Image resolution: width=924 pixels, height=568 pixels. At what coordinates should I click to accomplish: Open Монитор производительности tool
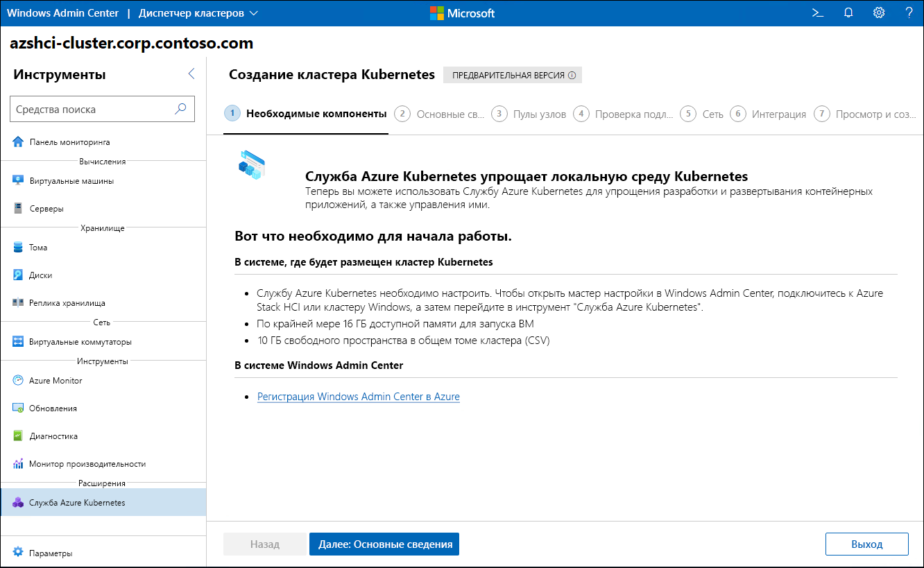103,464
